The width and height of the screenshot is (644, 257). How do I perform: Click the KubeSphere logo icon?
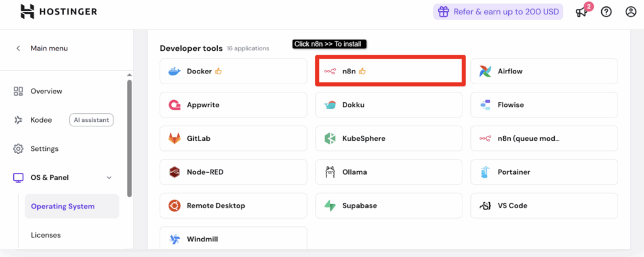330,139
